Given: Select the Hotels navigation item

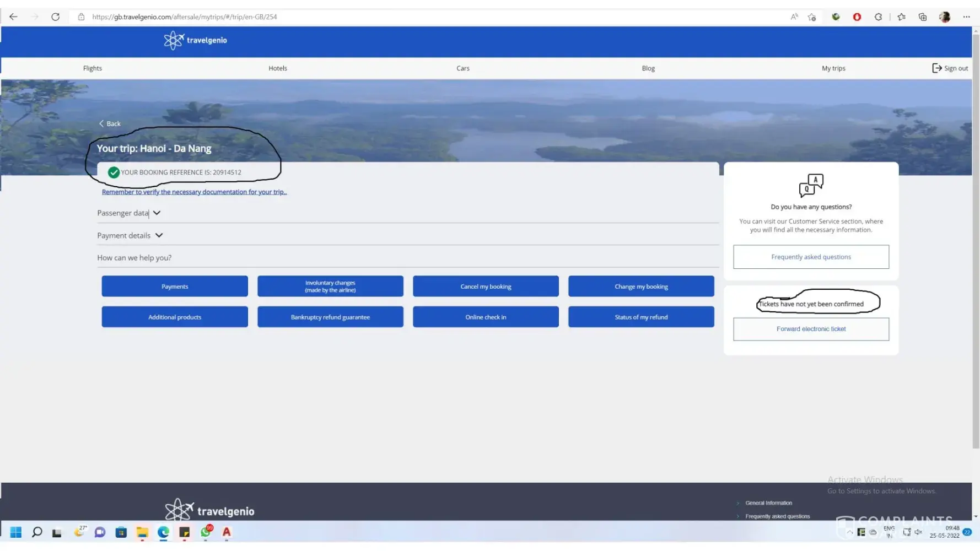Looking at the screenshot, I should (278, 68).
